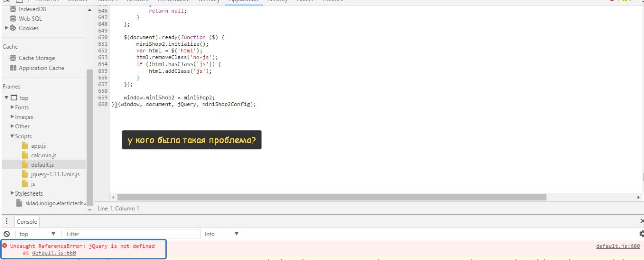Click line number 660 in gutter

point(103,104)
